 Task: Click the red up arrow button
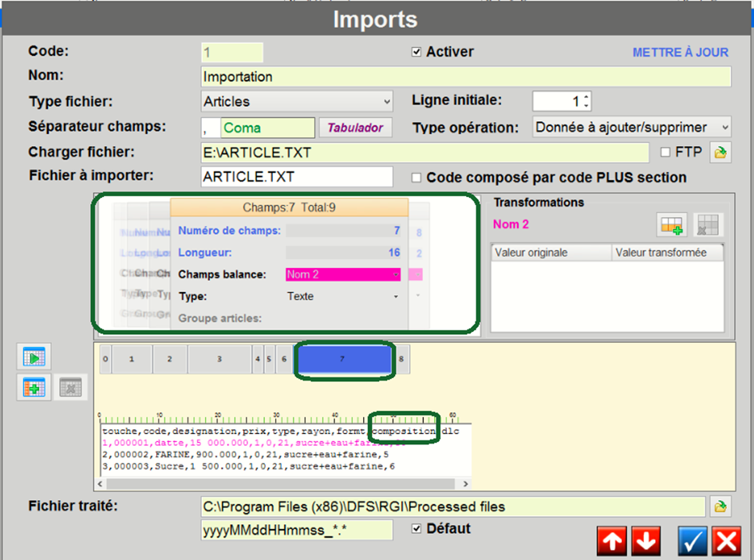click(x=612, y=541)
